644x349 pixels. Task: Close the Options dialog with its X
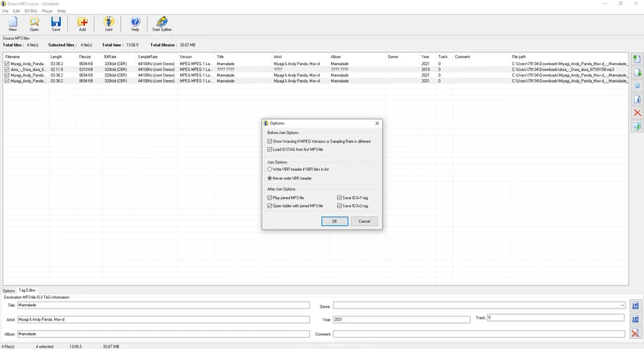(x=377, y=123)
